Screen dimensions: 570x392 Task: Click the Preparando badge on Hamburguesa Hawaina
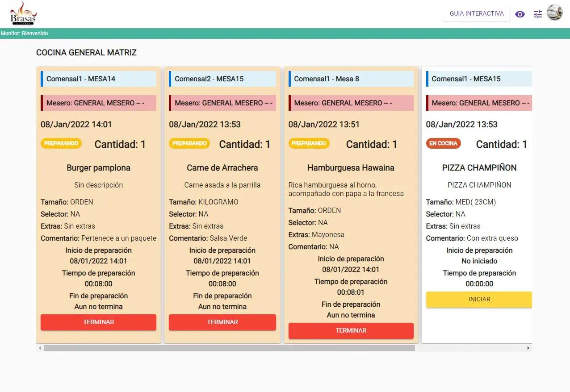tap(309, 144)
